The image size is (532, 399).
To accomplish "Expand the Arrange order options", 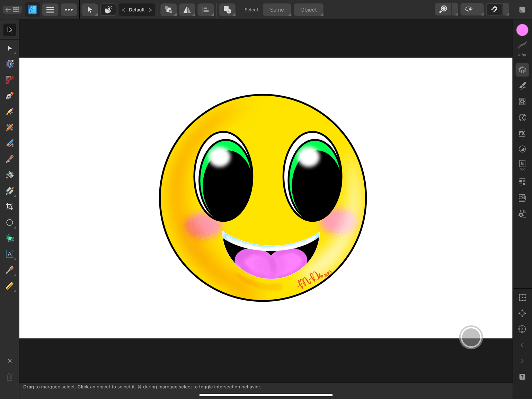I will point(169,10).
